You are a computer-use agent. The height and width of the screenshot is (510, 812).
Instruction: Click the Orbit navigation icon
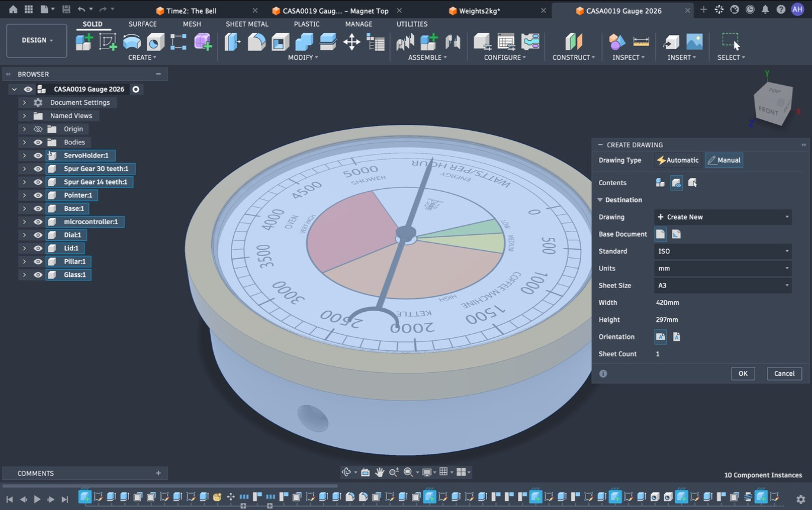[x=347, y=472]
